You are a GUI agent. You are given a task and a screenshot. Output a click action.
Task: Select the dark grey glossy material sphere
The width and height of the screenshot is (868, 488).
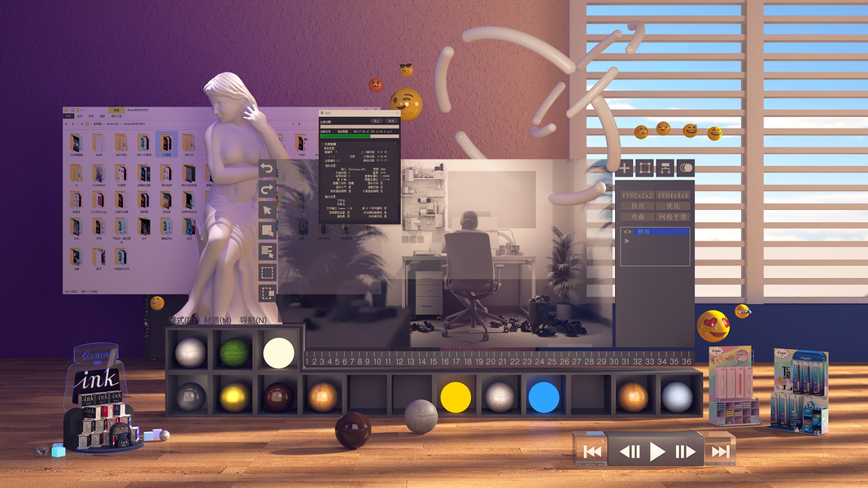coord(190,397)
